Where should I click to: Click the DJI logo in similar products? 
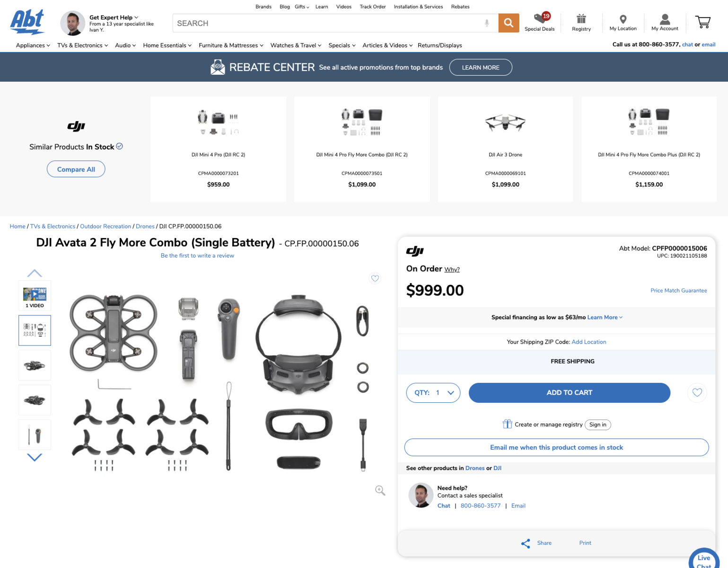pos(76,126)
